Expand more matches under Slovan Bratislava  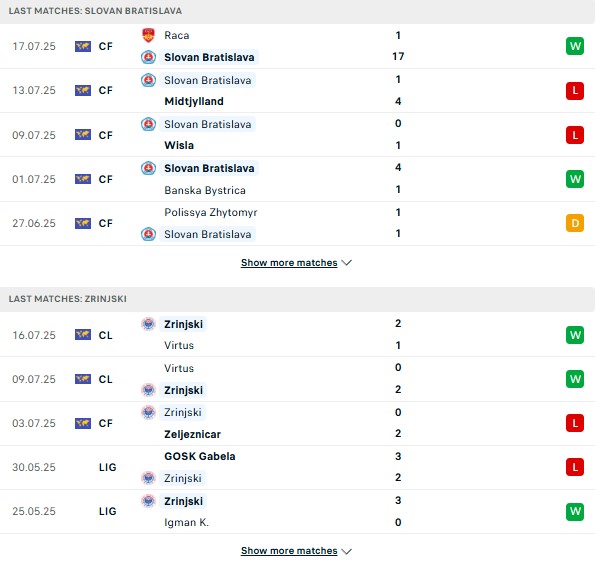tap(289, 263)
